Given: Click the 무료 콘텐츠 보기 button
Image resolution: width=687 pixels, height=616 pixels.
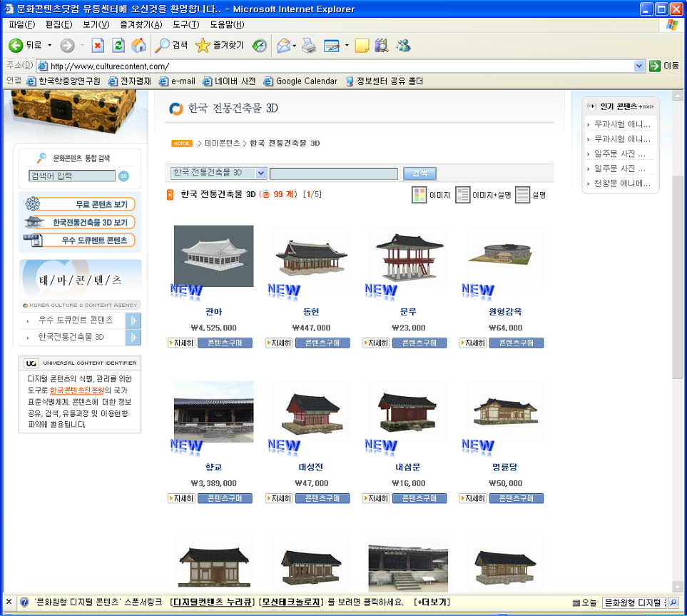Looking at the screenshot, I should pos(81,204).
